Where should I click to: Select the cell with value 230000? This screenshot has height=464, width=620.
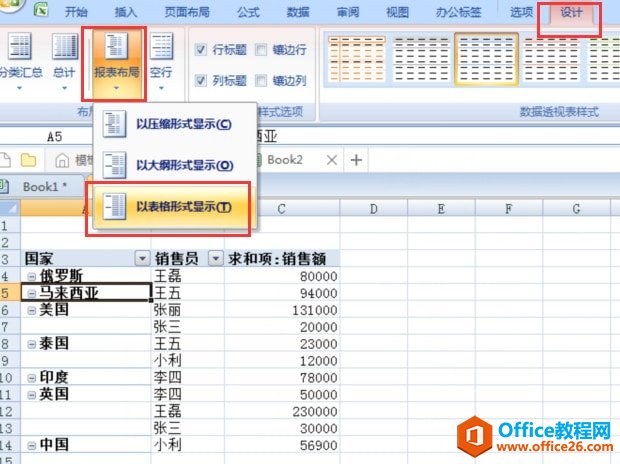tap(282, 411)
